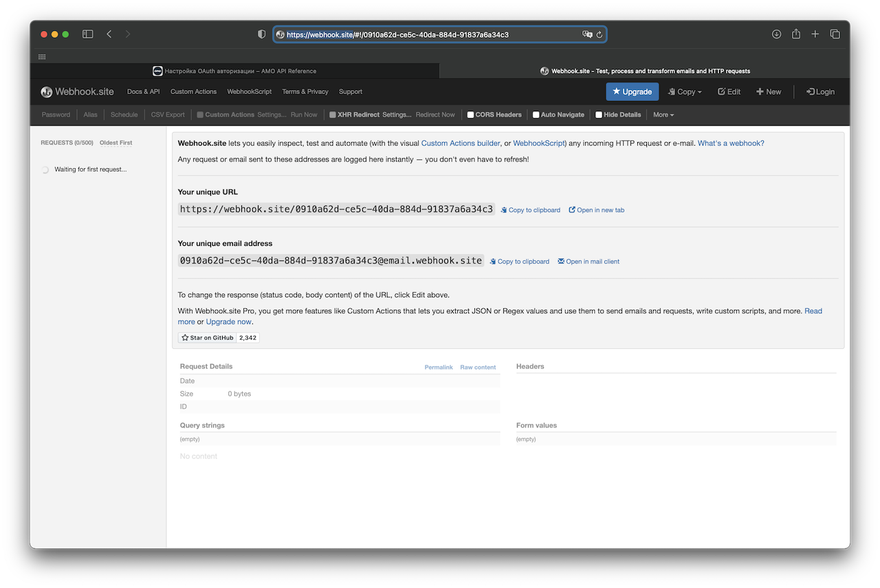Copy unique URL to clipboard

(530, 210)
